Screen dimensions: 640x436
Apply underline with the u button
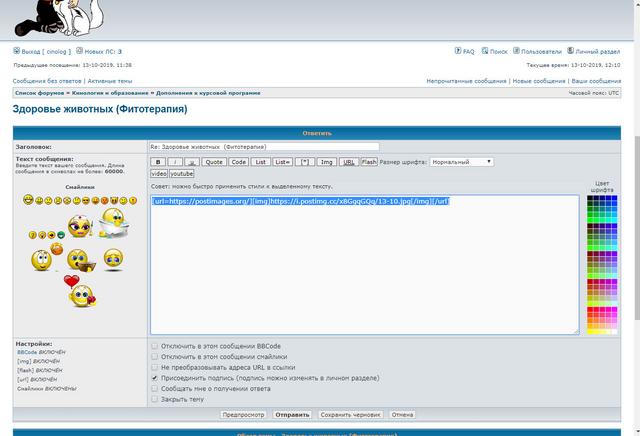point(192,162)
